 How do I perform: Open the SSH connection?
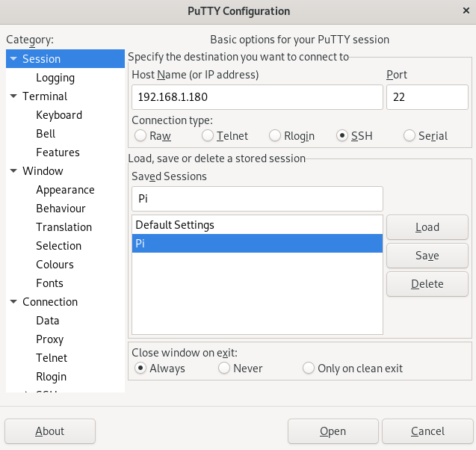[x=333, y=431]
